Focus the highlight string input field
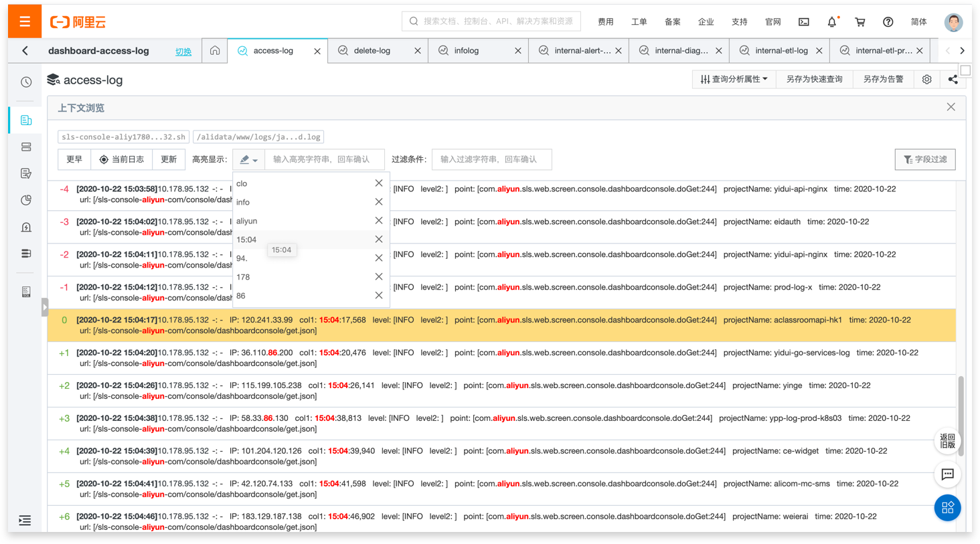Viewport: 980px width, 544px height. click(325, 160)
